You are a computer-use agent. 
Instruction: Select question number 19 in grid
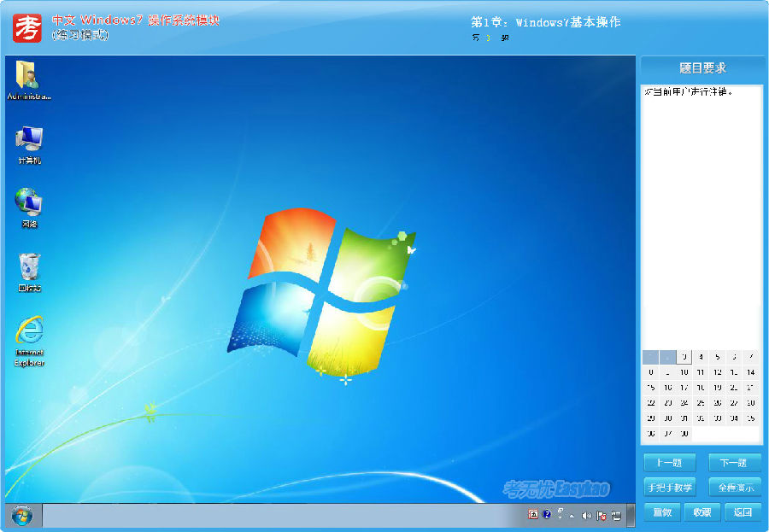click(718, 388)
